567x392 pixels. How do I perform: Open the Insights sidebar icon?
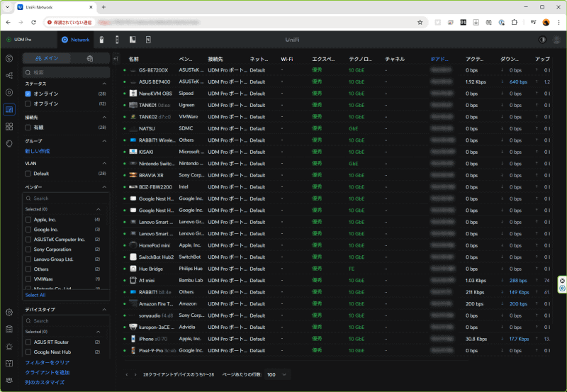pos(9,144)
